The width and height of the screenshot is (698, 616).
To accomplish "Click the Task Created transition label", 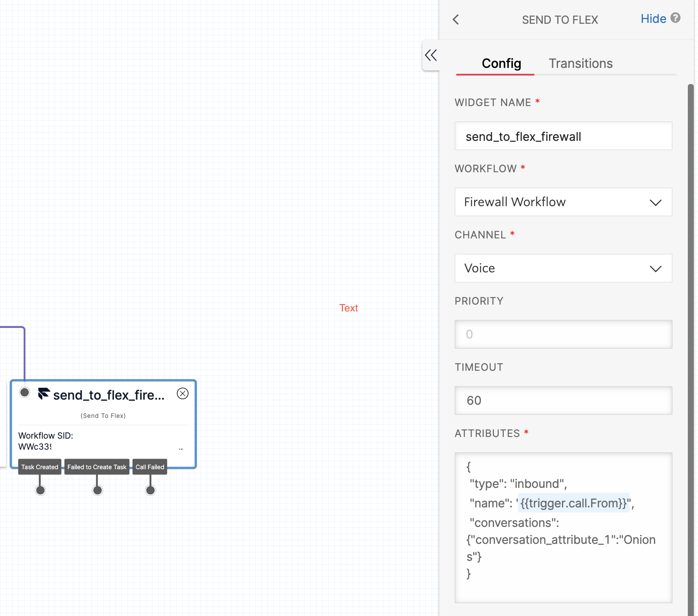I will pyautogui.click(x=40, y=467).
